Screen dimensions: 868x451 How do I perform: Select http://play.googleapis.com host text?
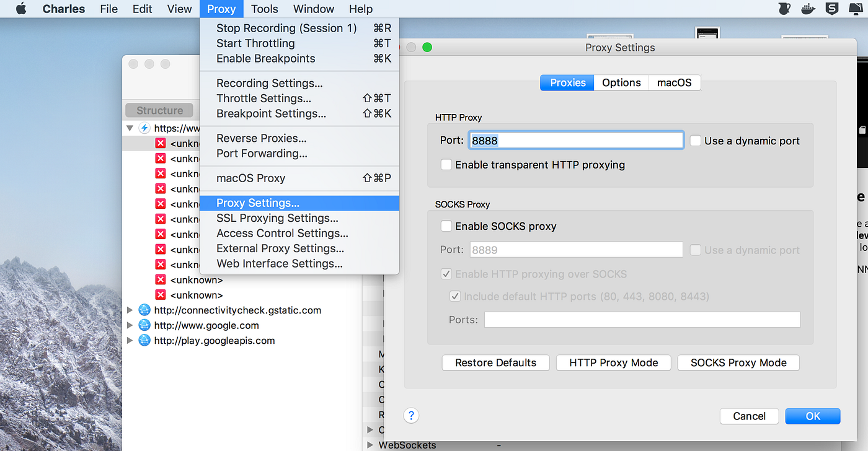point(215,340)
